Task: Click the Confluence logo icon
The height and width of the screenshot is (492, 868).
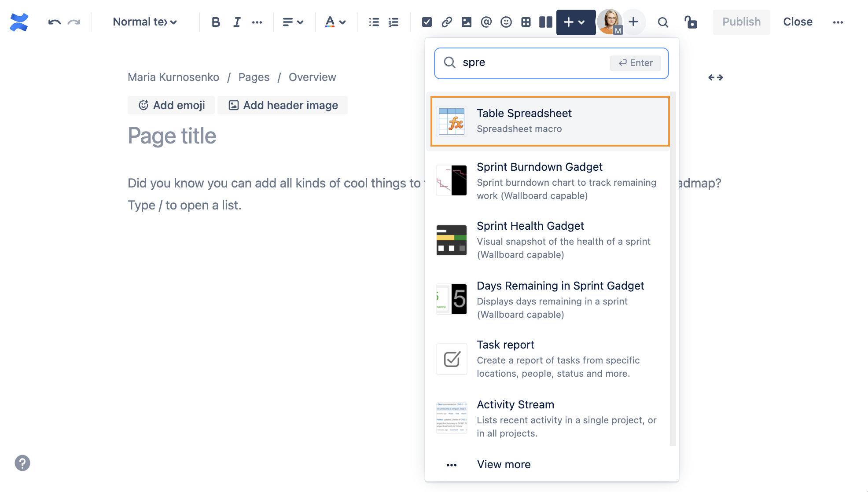Action: point(19,22)
